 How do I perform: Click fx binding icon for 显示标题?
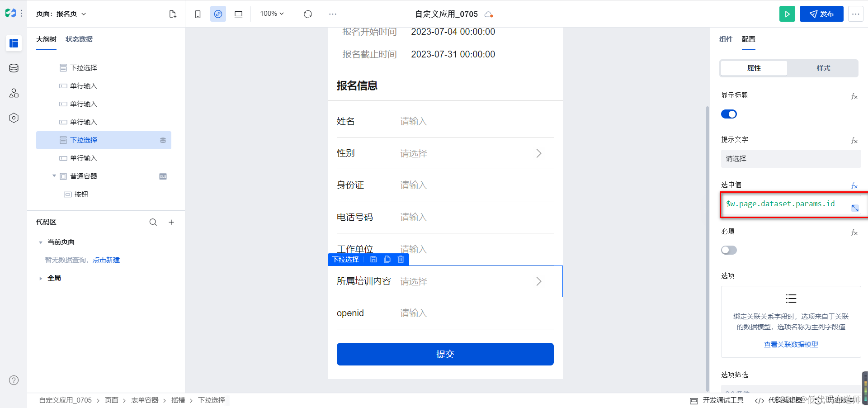[x=854, y=96]
